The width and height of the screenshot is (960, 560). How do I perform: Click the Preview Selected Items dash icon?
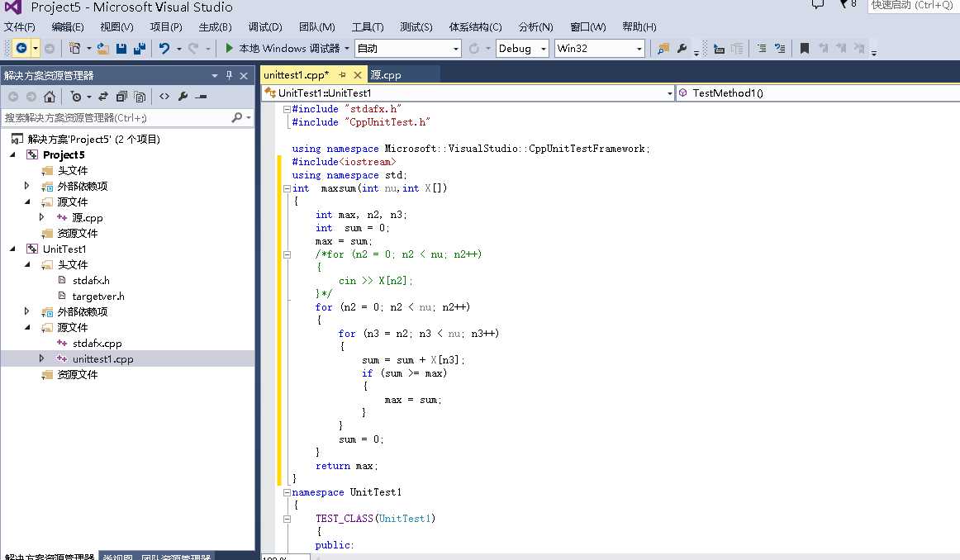201,97
